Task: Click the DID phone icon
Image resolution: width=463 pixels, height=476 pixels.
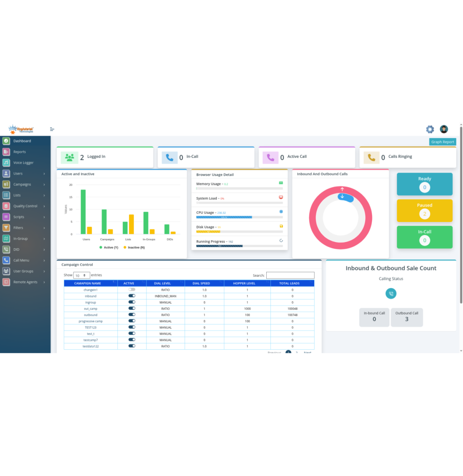Action: coord(6,250)
